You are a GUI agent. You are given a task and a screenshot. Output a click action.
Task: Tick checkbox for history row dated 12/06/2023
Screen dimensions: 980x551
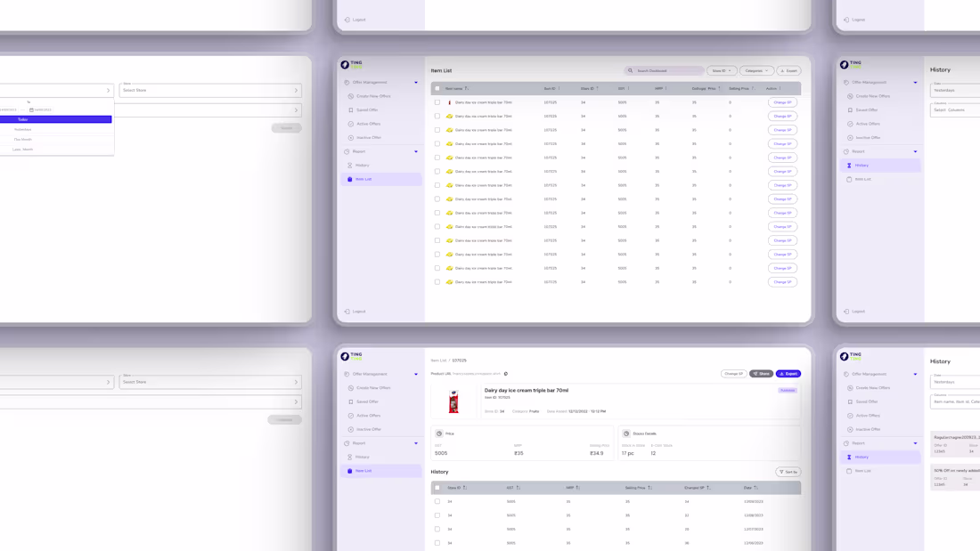coord(437,543)
